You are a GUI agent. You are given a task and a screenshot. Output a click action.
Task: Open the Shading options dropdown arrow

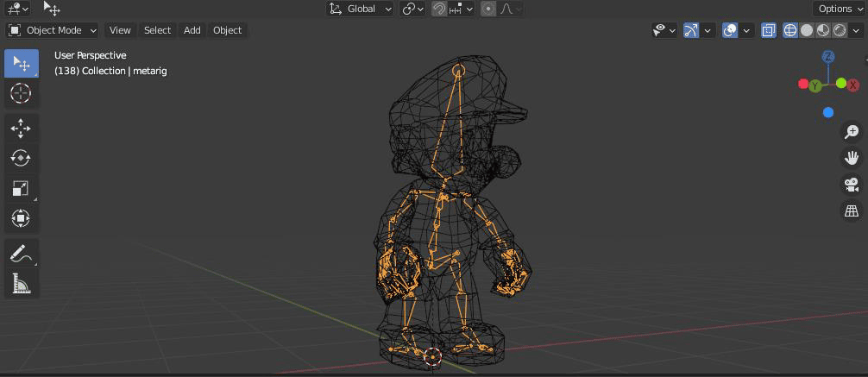click(855, 30)
